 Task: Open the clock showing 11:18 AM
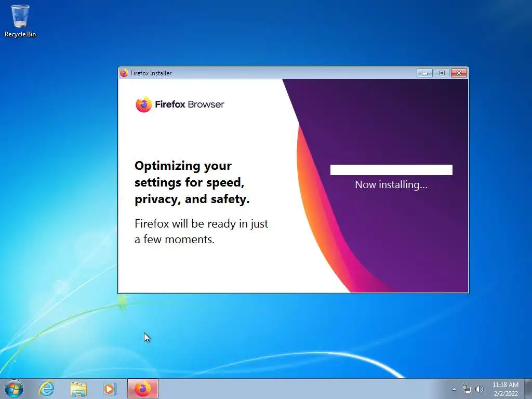click(506, 389)
